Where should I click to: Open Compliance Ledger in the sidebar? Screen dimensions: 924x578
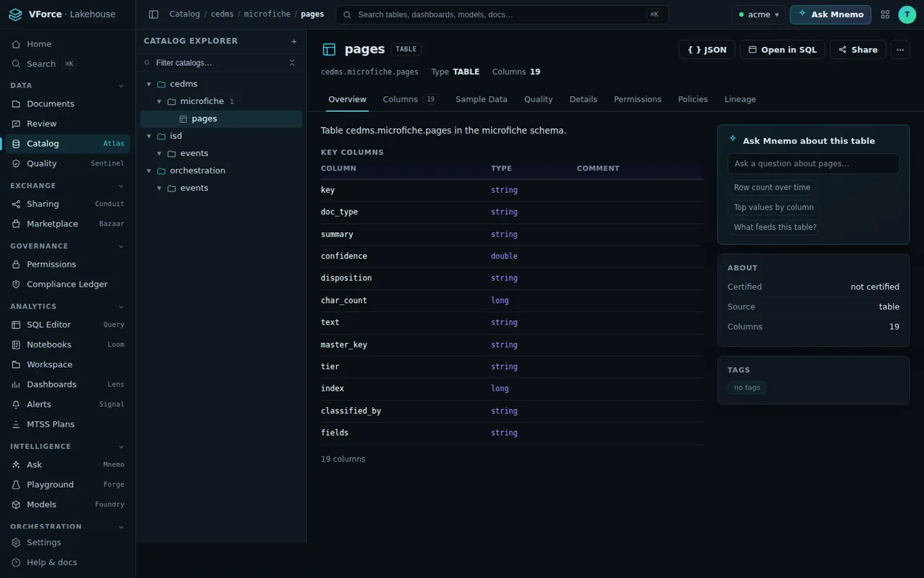click(68, 284)
